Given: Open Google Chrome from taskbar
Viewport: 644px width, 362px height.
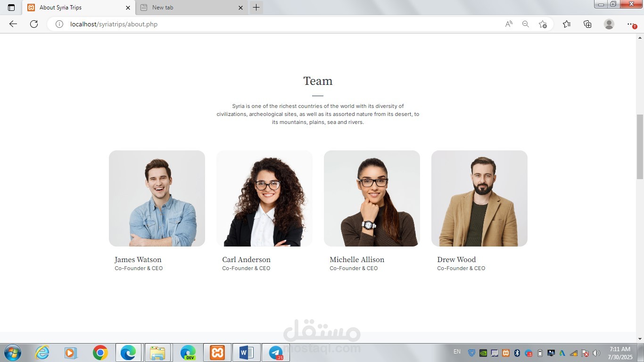Looking at the screenshot, I should click(100, 353).
